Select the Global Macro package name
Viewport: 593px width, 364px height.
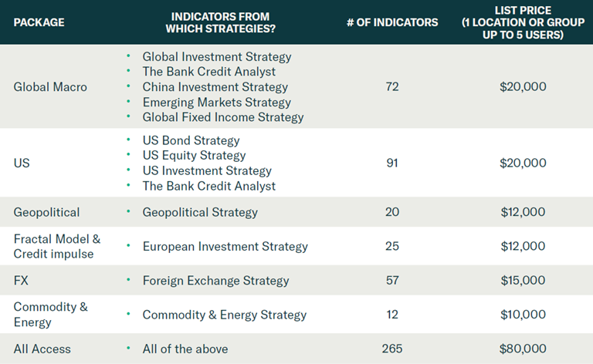50,87
